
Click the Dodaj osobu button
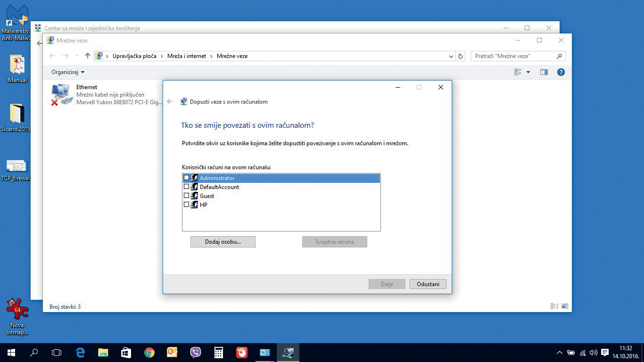tap(223, 242)
